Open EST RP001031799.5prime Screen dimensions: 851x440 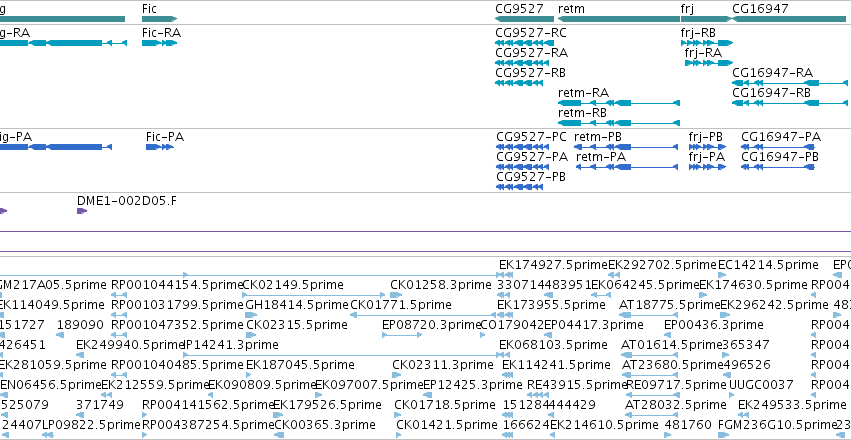point(177,305)
